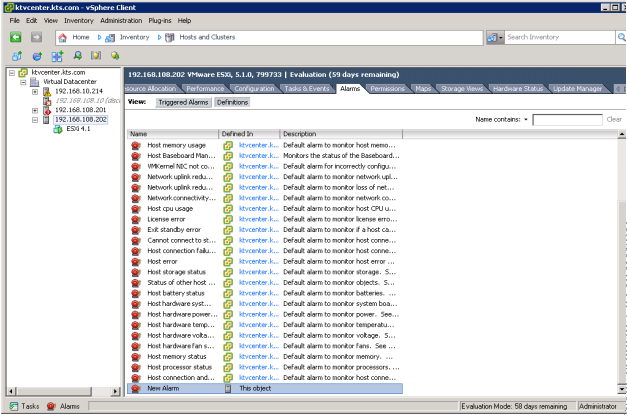Click the vCenter icon in Host cpu usage row
This screenshot has height=415, width=627.
coord(228,209)
